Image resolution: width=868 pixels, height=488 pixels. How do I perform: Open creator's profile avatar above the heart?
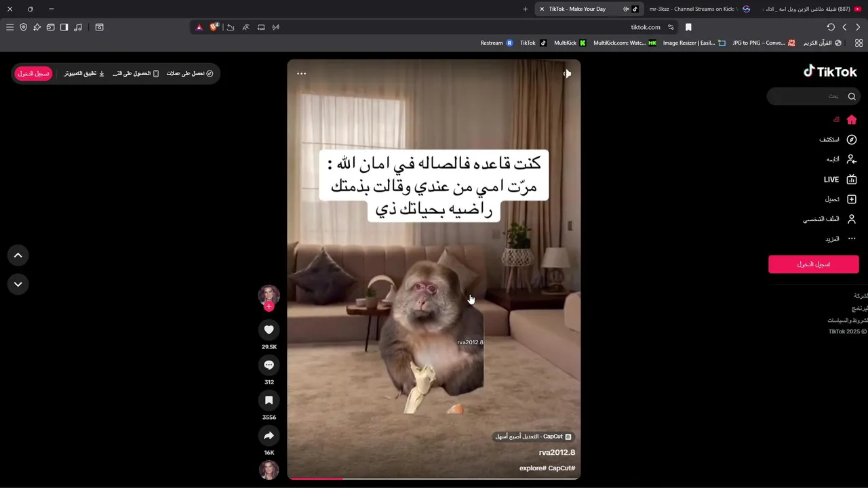coord(269,295)
